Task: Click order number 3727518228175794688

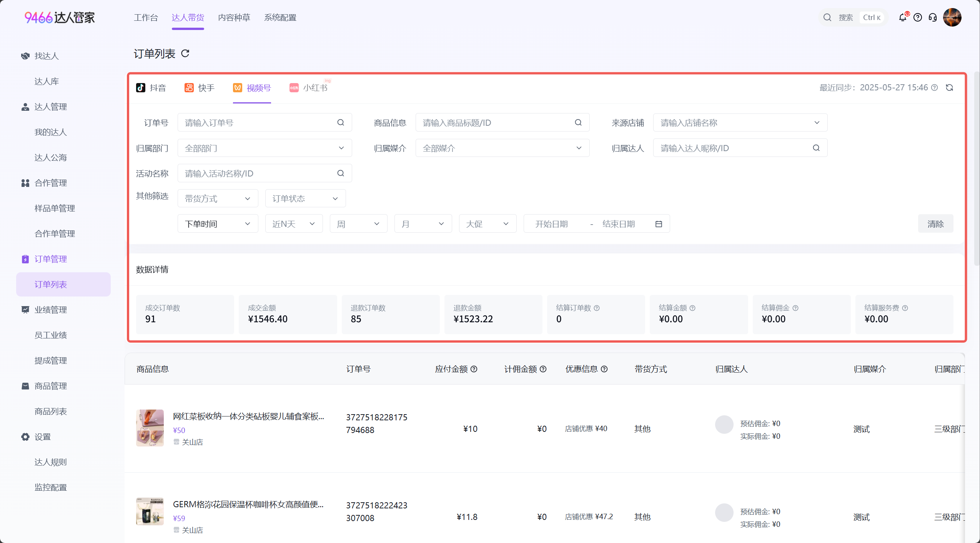Action: (x=377, y=423)
